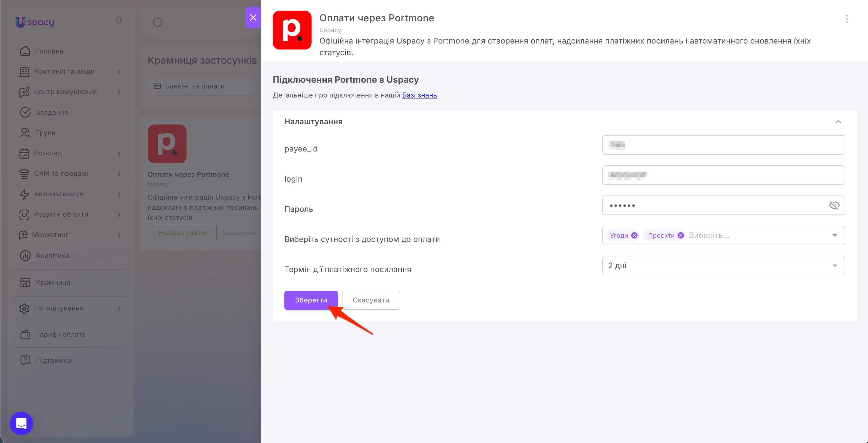Click Центр комунікацій icon
868x443 pixels.
tap(24, 92)
